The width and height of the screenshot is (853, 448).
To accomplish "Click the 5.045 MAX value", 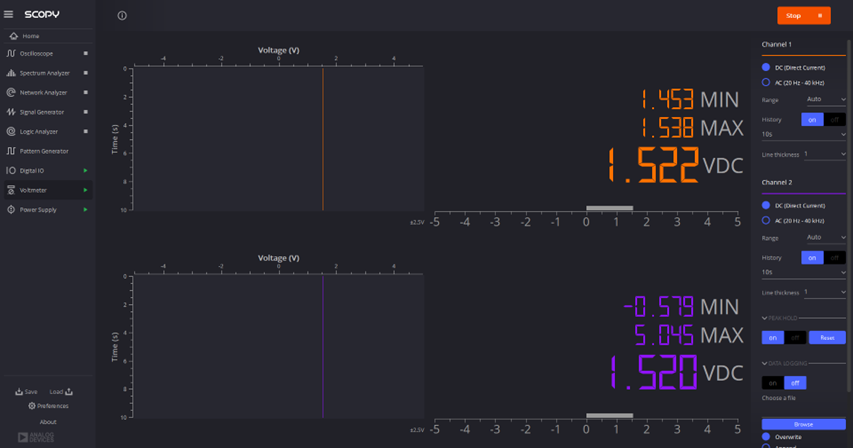I will [x=689, y=335].
